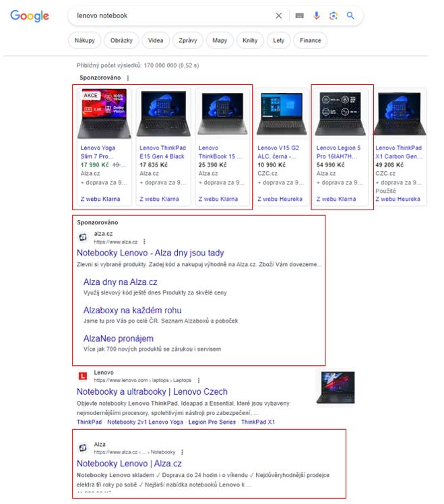Click the 54 990 Kč Legion price
Screen dimensions: 444x504
coord(330,165)
